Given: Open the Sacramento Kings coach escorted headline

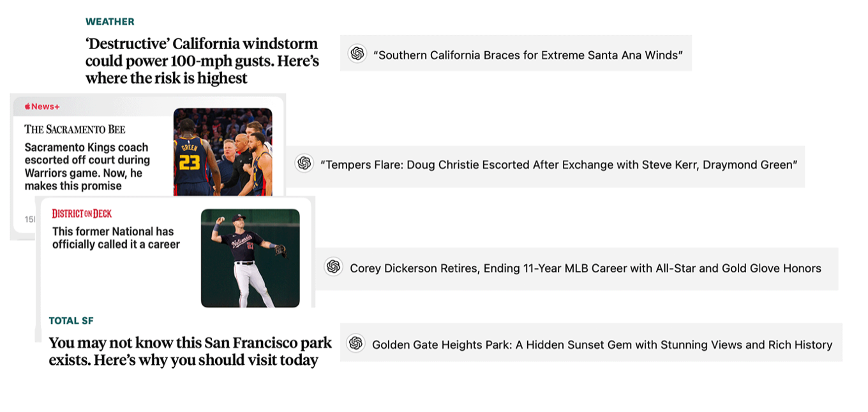Looking at the screenshot, I should pyautogui.click(x=87, y=166).
